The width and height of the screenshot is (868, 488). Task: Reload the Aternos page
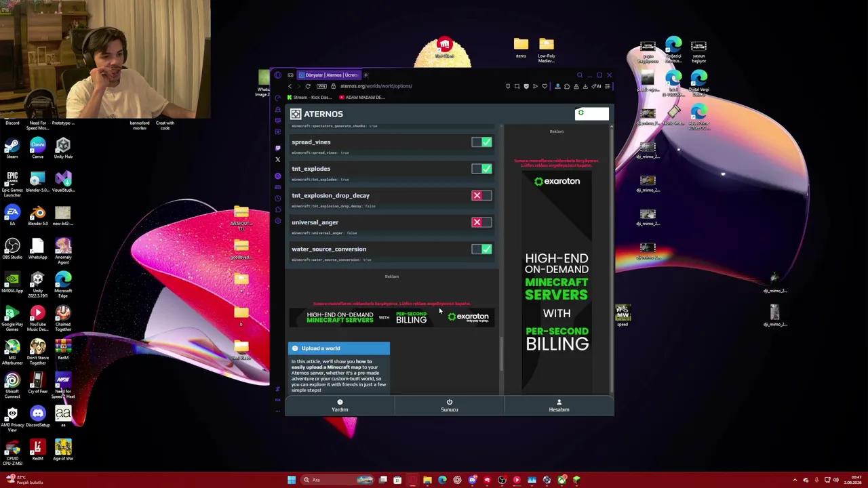(x=308, y=86)
